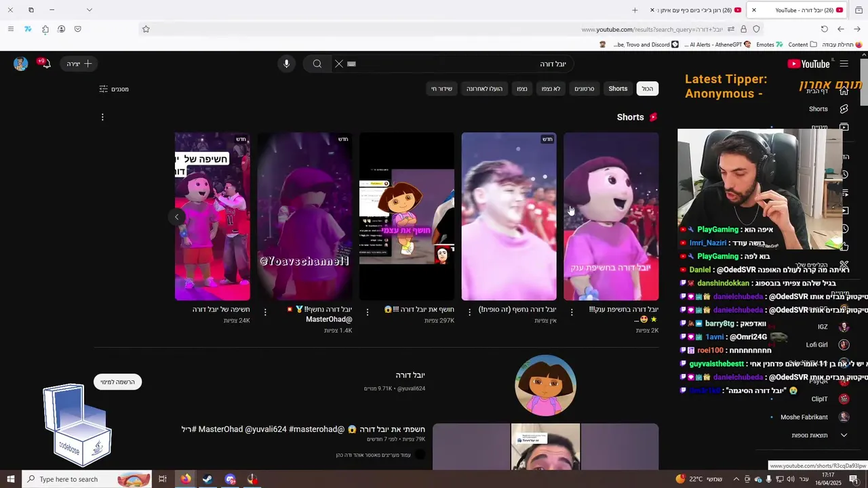
Task: Open the Create button
Action: 79,64
